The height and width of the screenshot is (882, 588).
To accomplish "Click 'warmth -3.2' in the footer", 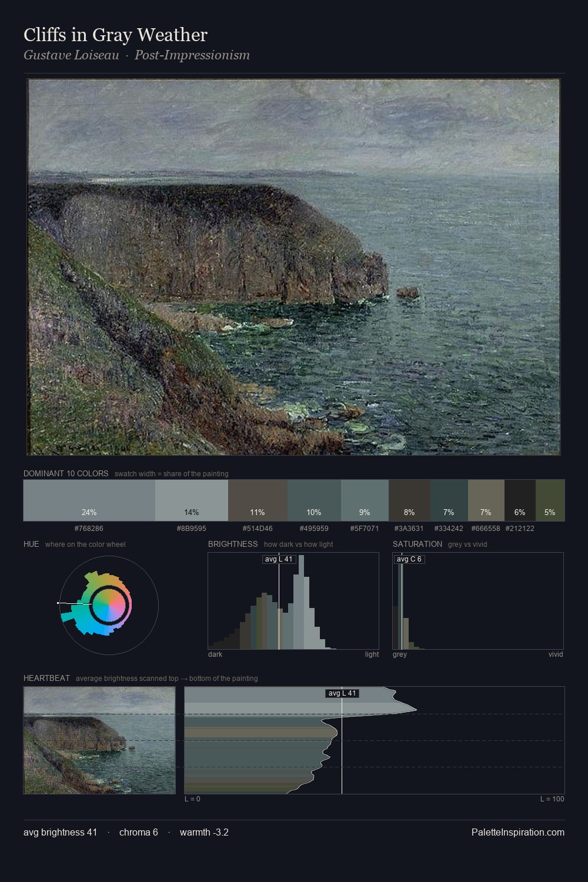I will (x=204, y=833).
